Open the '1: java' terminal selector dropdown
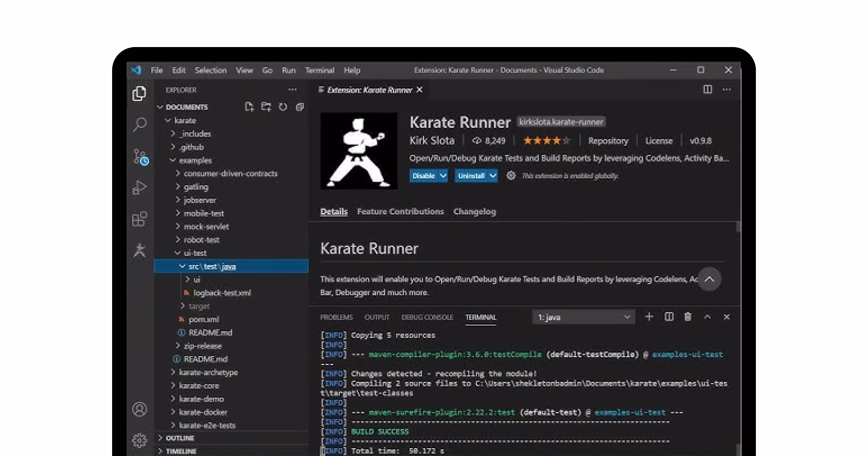 (x=583, y=317)
